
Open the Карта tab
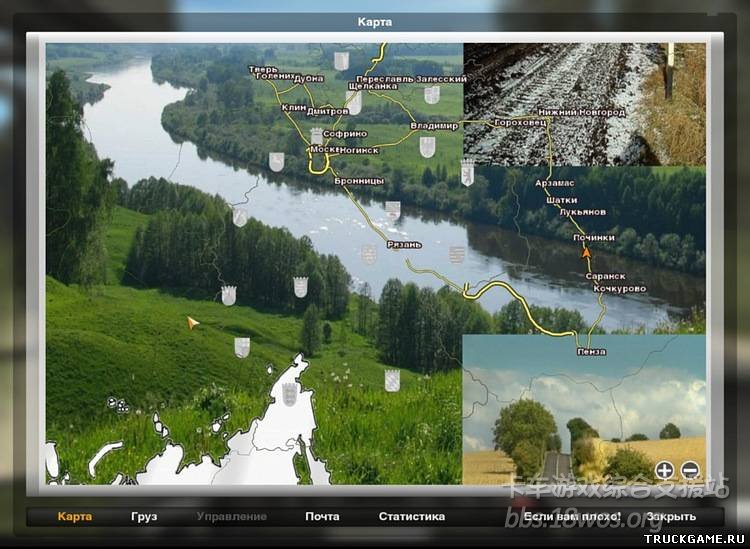click(x=75, y=516)
